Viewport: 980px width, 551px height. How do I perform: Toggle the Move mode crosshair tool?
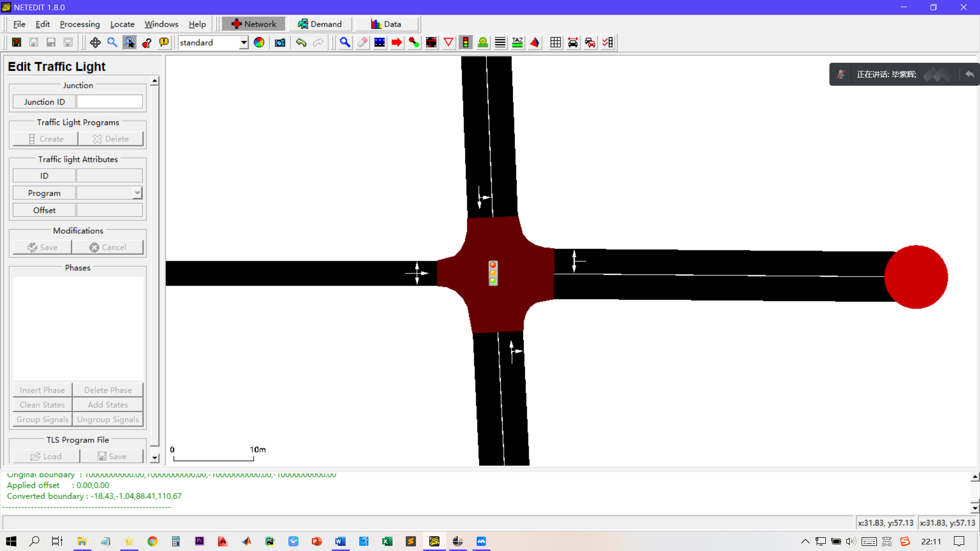[95, 42]
